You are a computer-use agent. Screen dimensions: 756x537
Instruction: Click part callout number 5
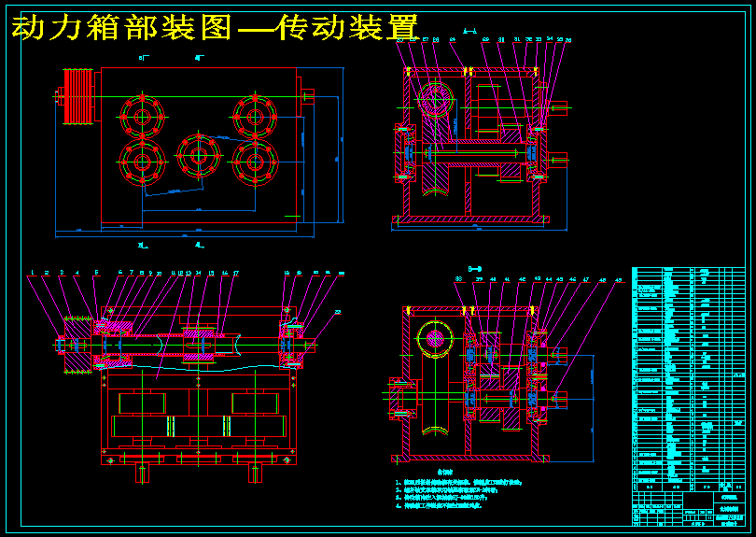[x=96, y=273]
